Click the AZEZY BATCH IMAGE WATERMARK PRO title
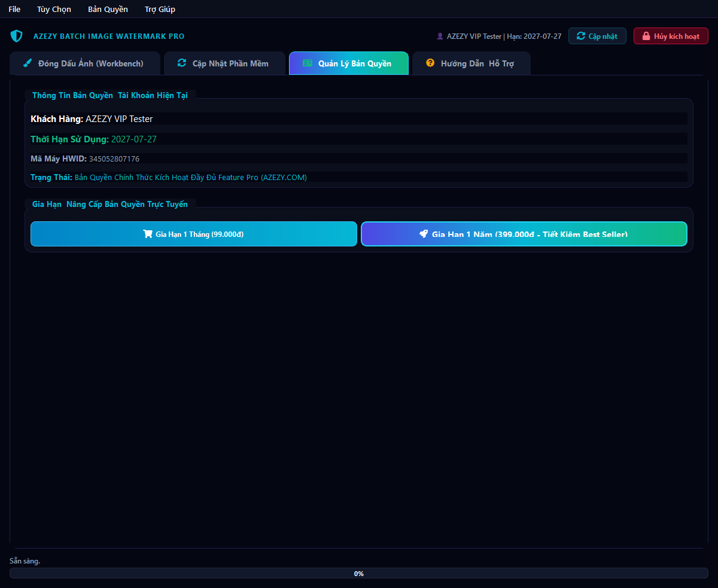 tap(109, 36)
